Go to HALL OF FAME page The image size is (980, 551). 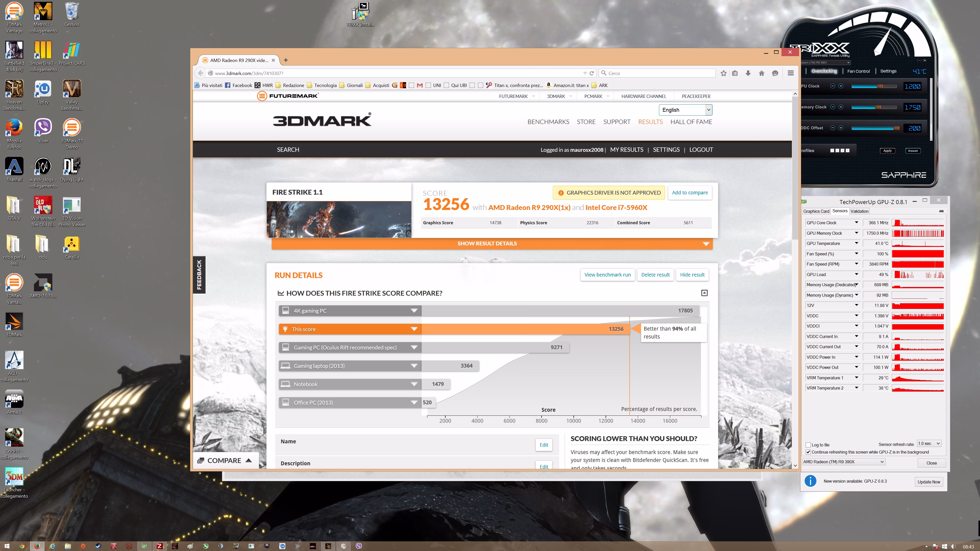[691, 122]
